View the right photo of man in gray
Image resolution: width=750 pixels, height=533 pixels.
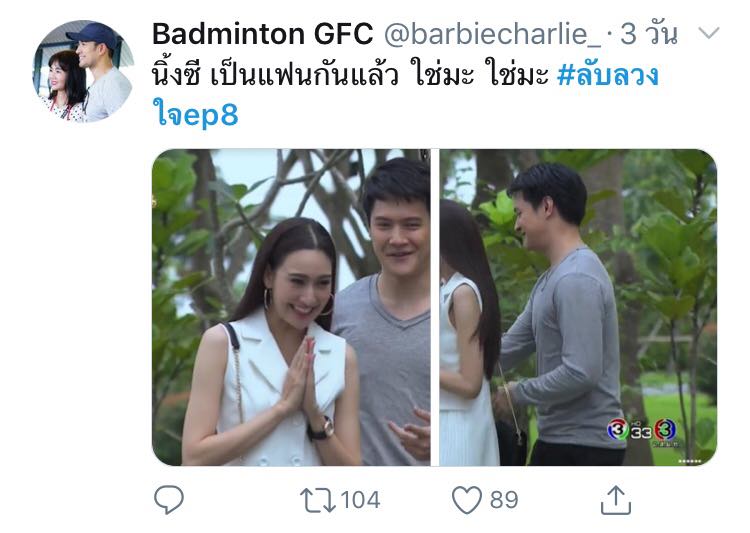(x=578, y=307)
